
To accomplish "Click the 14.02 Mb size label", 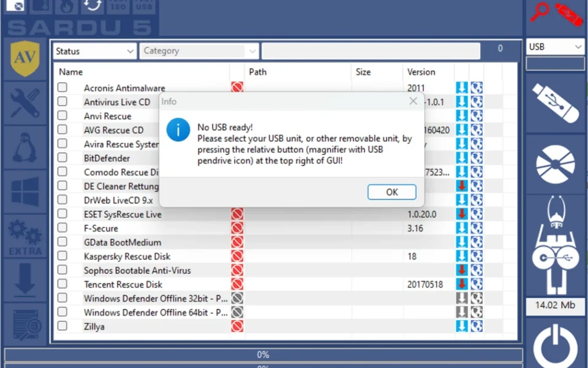I will 555,305.
